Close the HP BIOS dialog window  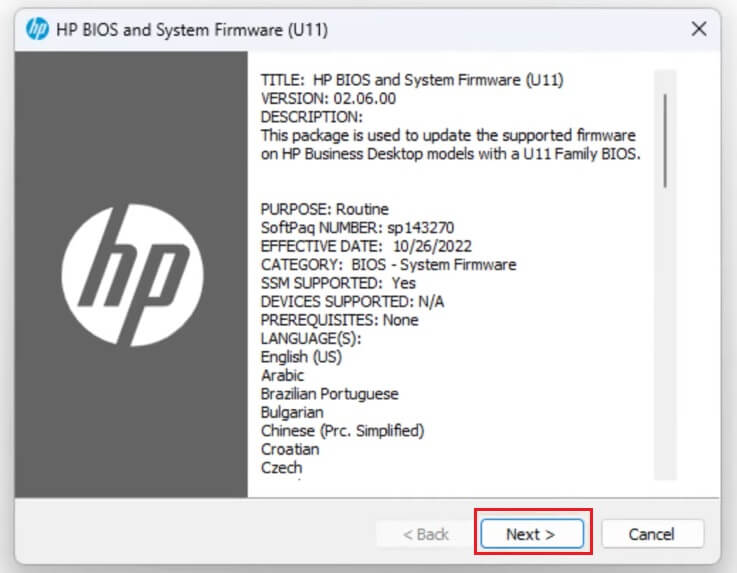(699, 29)
